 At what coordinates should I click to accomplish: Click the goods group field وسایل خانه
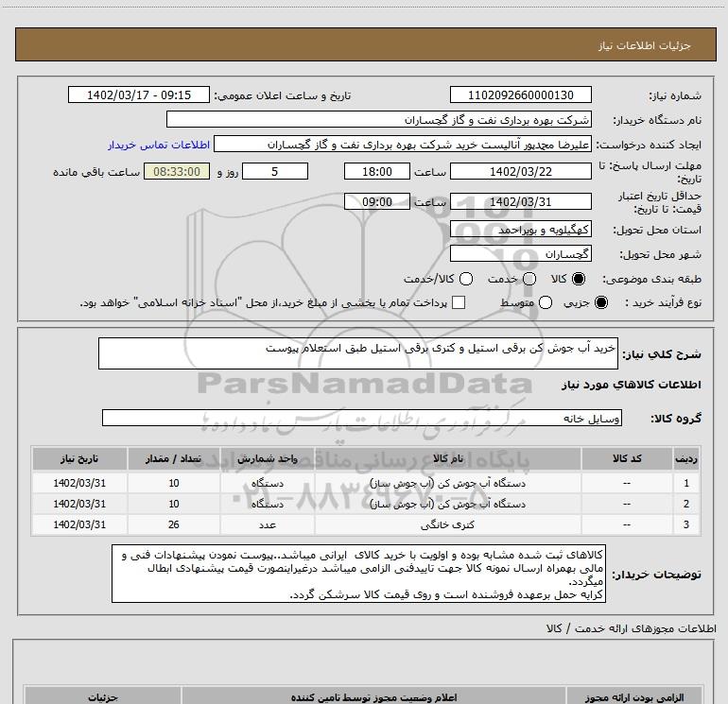(362, 418)
